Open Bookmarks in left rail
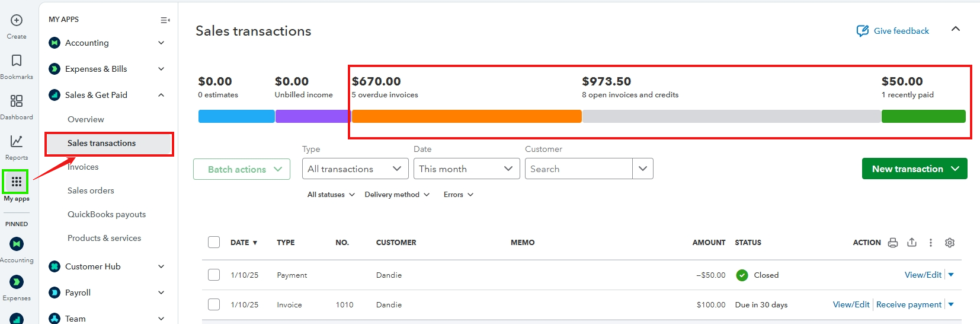980x324 pixels. (x=17, y=61)
